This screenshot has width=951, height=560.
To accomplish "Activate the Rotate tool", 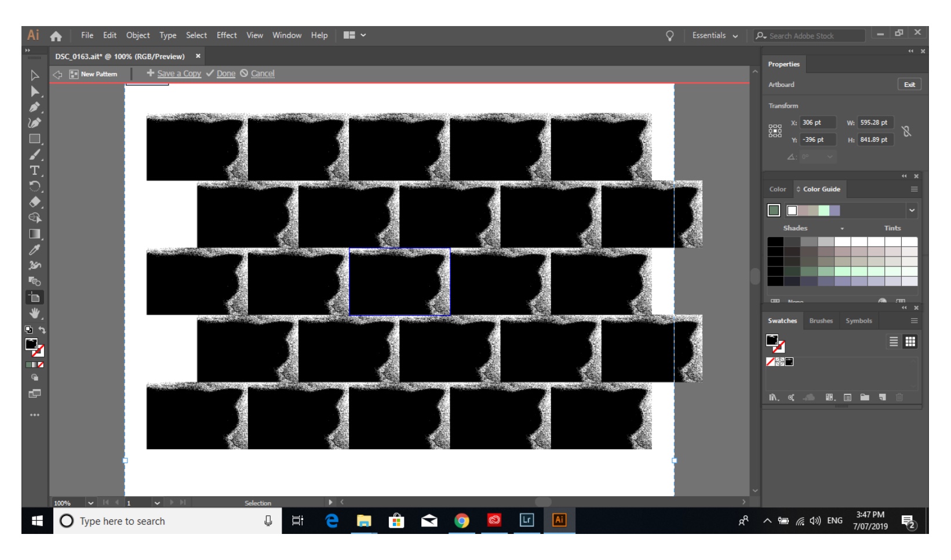I will click(35, 186).
